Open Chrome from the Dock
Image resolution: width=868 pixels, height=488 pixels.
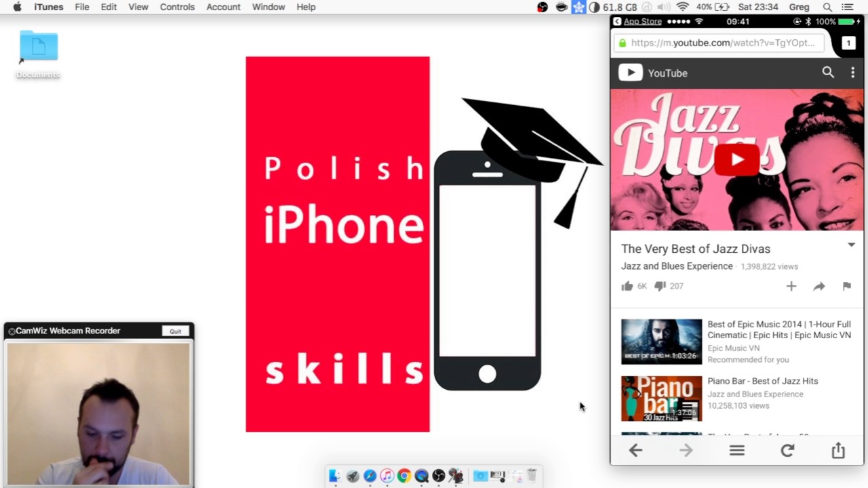coord(404,476)
